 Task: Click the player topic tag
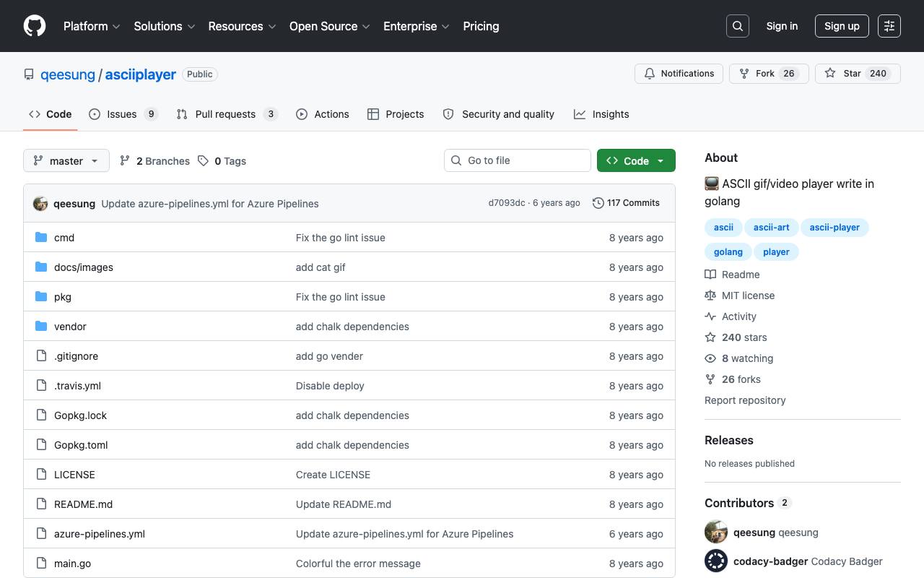pos(776,252)
